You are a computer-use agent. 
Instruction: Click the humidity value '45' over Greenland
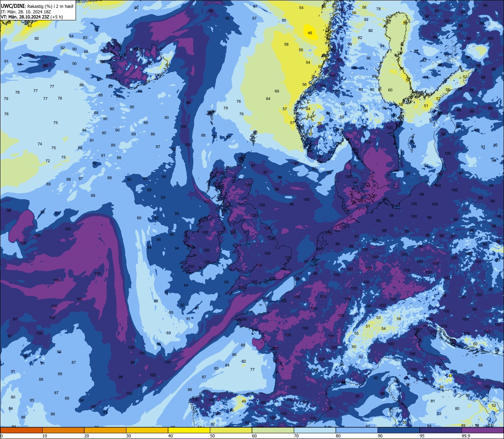pyautogui.click(x=30, y=26)
